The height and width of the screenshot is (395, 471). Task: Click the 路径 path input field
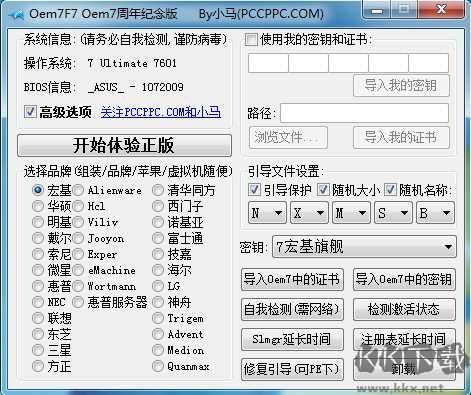click(x=364, y=113)
